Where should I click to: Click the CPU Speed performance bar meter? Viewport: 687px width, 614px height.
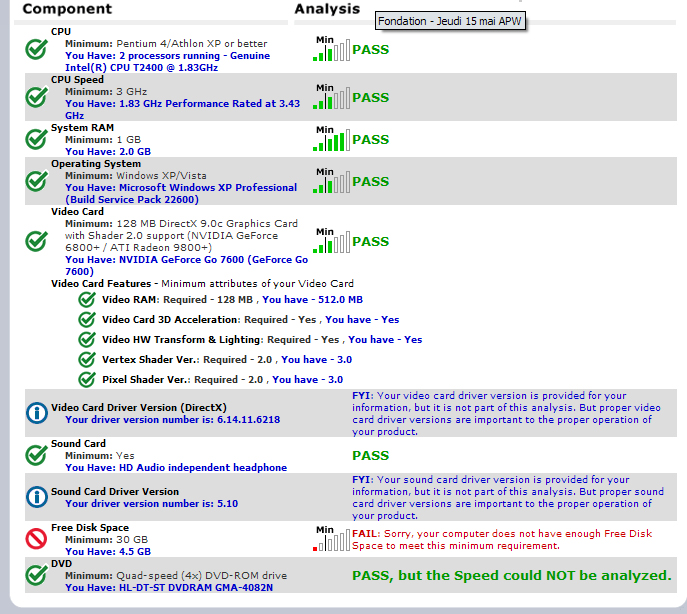point(331,97)
